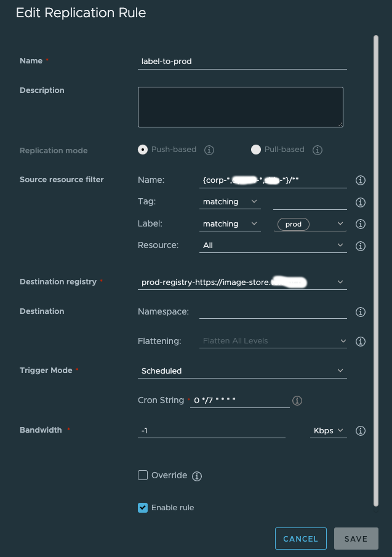Screen dimensions: 392x557
Task: Show info for Flattening option
Action: [x=361, y=342]
